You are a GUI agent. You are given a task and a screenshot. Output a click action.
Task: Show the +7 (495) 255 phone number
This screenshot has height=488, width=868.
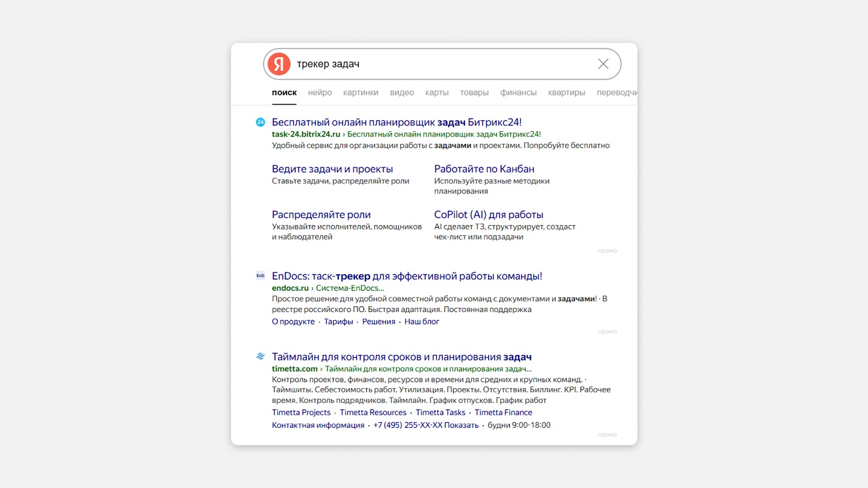[426, 425]
